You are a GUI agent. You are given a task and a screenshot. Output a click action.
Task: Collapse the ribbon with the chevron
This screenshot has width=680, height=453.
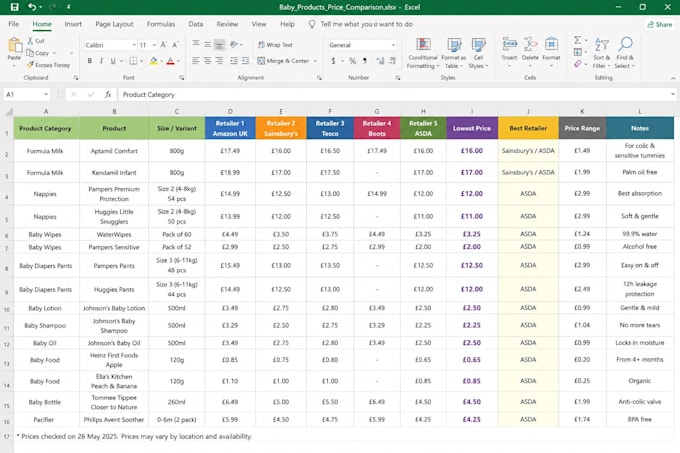tap(673, 78)
